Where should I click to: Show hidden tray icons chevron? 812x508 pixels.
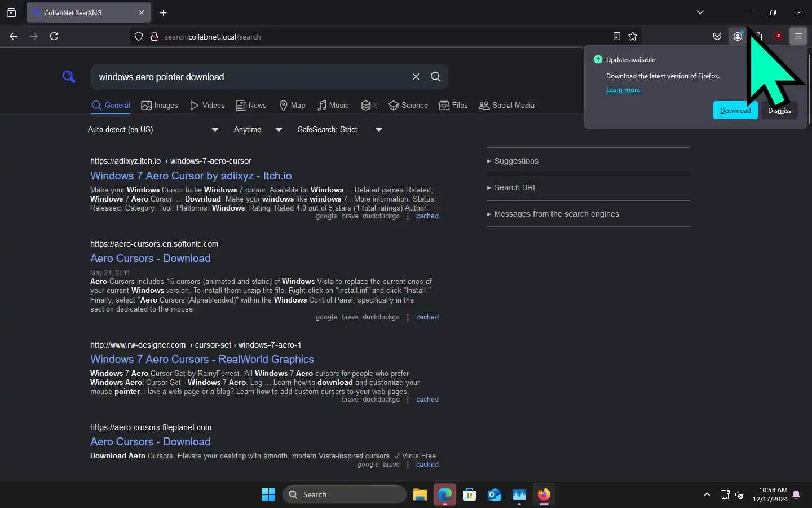pos(707,494)
